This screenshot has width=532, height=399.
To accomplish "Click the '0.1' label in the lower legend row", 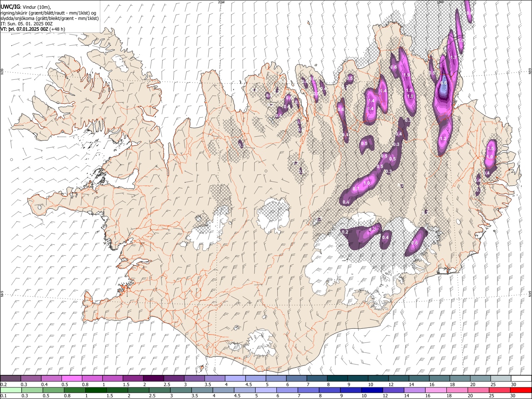I will coord(4,396).
